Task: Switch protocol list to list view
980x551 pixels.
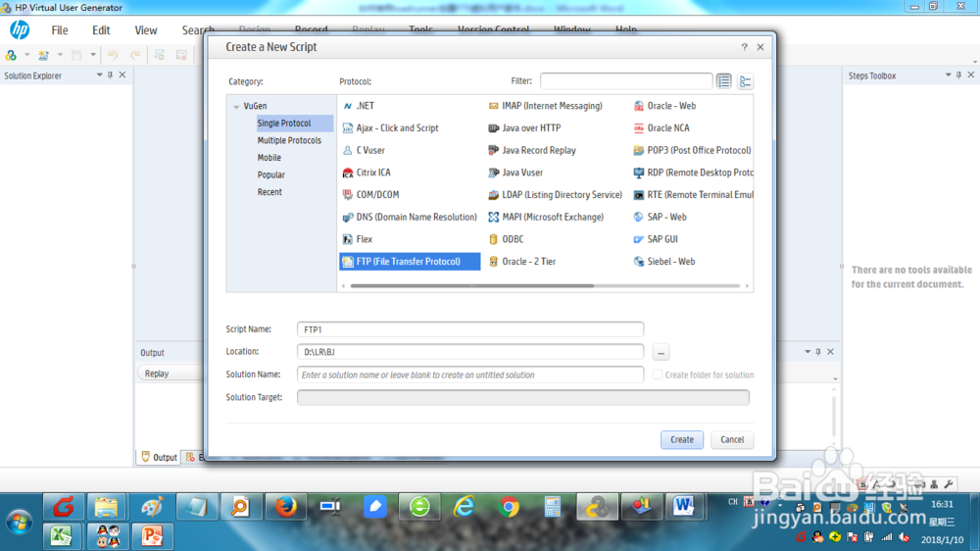Action: coord(724,81)
